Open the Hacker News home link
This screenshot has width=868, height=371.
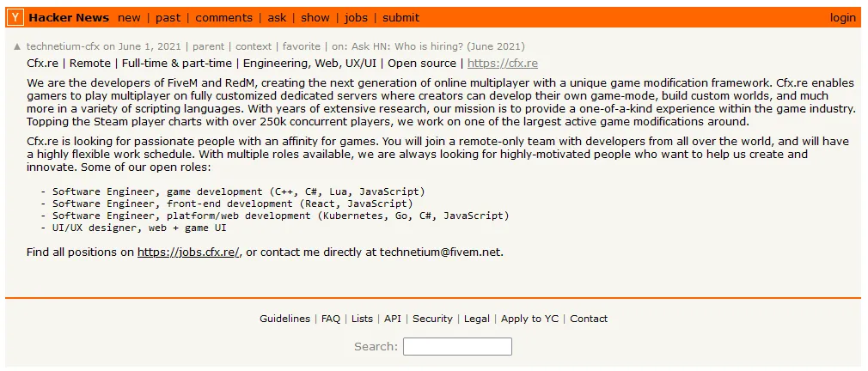click(69, 18)
